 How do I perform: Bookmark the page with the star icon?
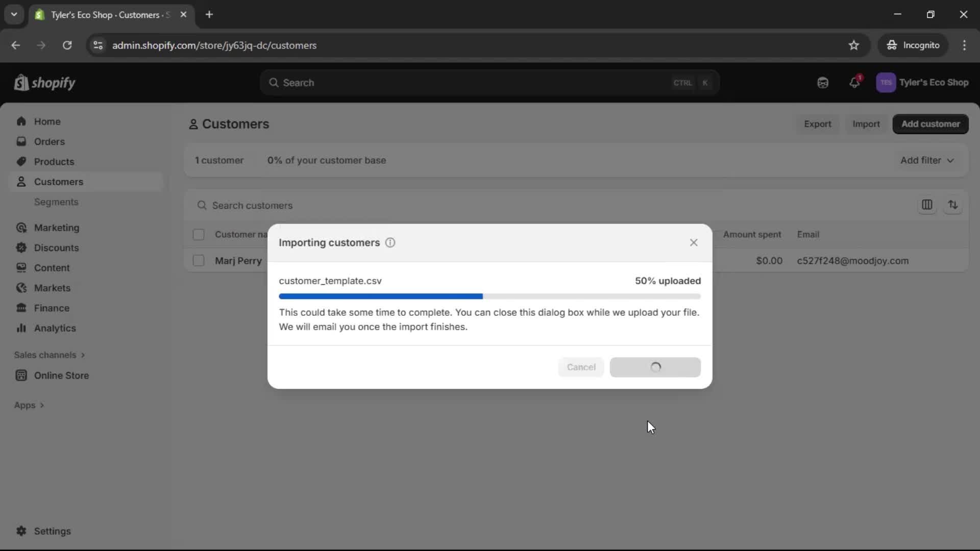coord(854,45)
